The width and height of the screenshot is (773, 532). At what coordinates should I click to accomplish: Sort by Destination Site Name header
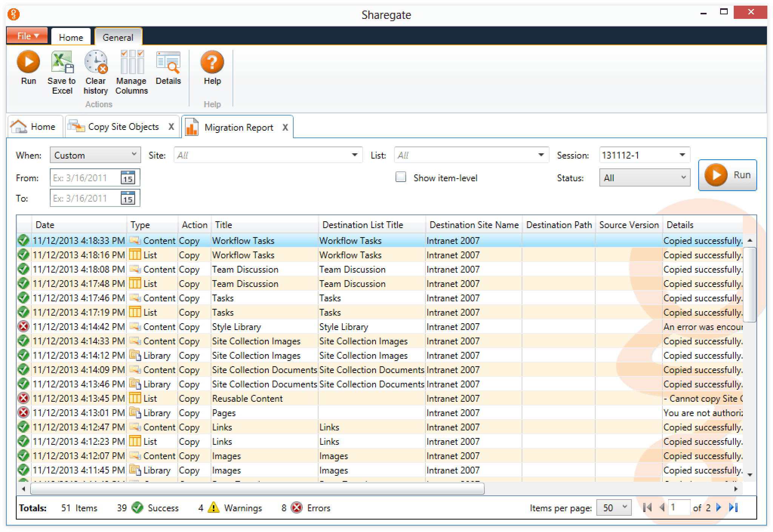click(x=474, y=225)
